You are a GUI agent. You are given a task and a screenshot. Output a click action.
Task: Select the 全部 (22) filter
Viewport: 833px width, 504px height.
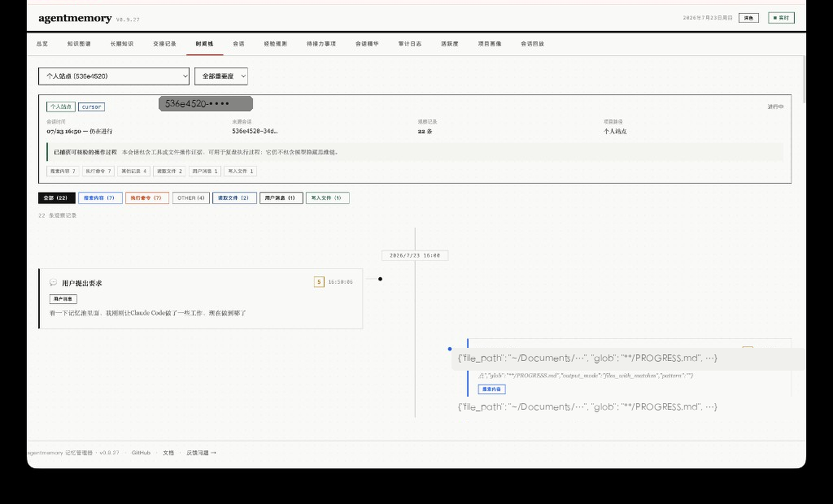(57, 198)
